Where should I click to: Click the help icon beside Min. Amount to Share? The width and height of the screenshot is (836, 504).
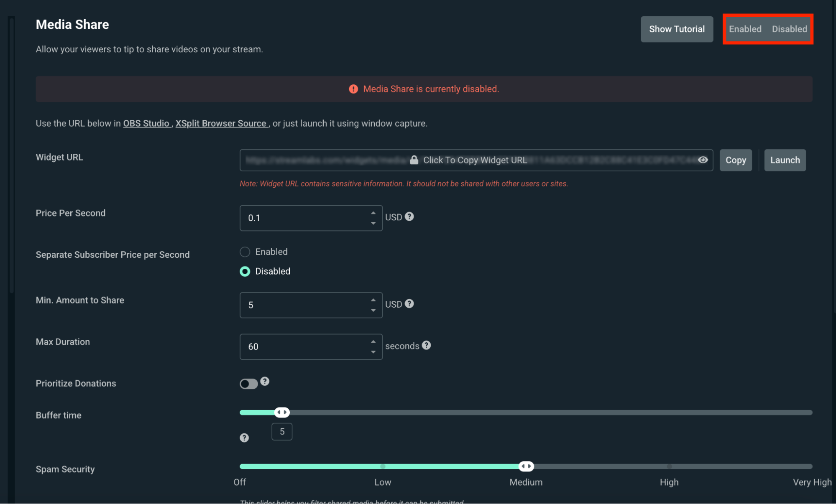tap(409, 304)
